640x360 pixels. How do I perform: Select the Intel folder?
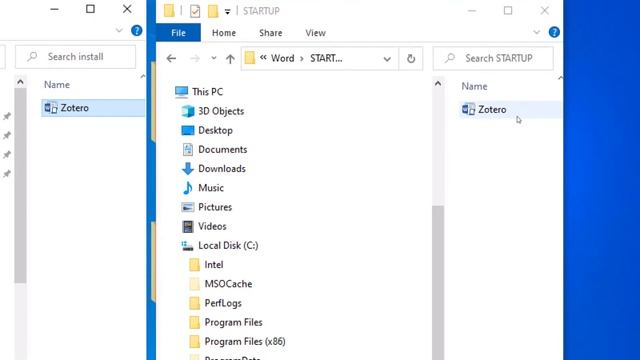pyautogui.click(x=213, y=264)
